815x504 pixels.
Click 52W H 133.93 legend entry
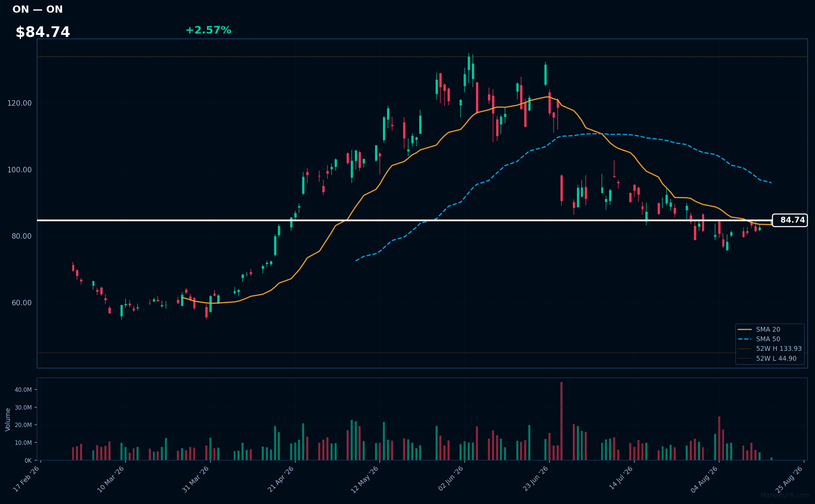[770, 348]
